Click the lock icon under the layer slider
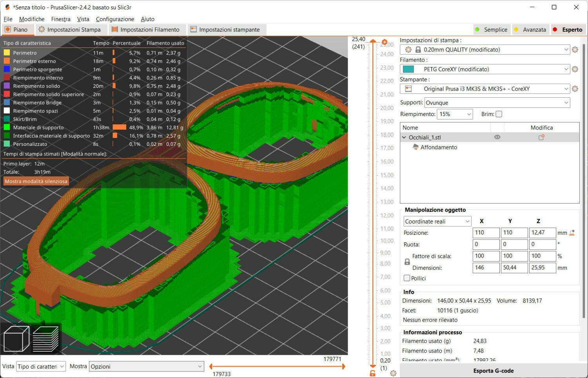The height and width of the screenshot is (378, 588). 372,373
